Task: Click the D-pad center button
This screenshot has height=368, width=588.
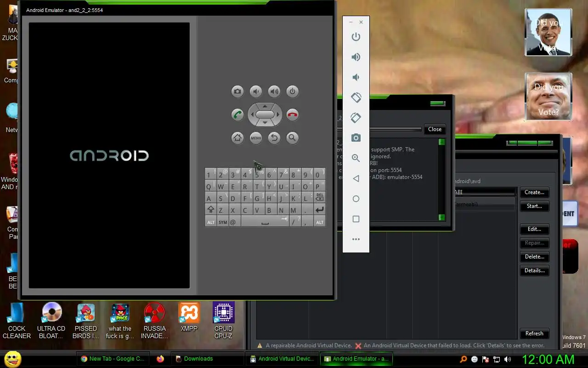Action: point(265,115)
